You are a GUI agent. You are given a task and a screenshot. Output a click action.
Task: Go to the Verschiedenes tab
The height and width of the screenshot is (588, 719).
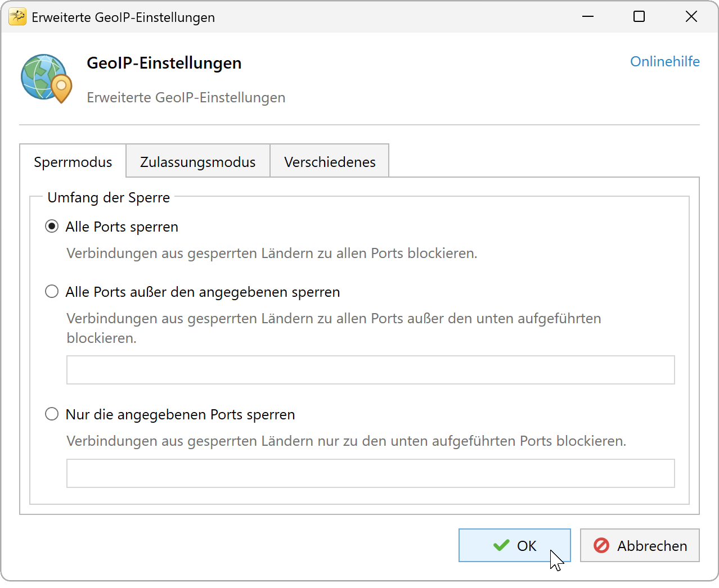[x=330, y=162]
